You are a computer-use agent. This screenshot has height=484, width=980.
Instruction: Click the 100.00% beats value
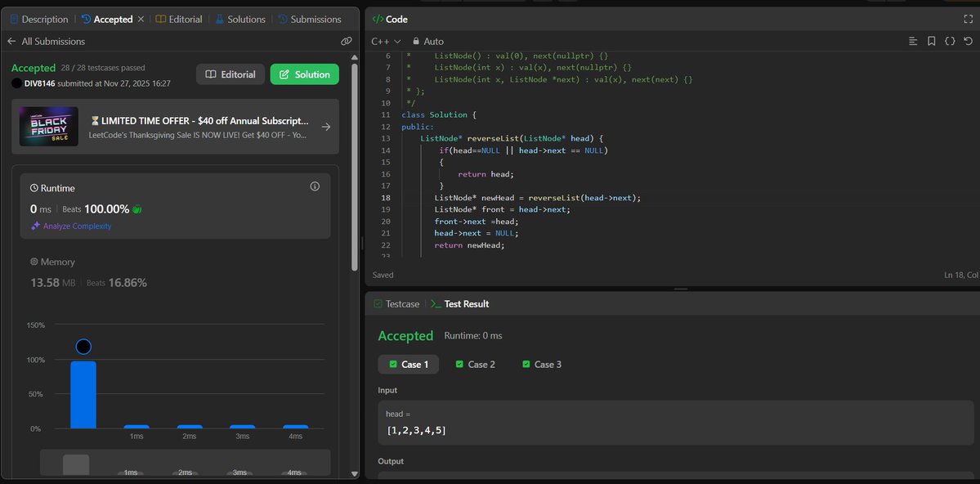point(107,208)
